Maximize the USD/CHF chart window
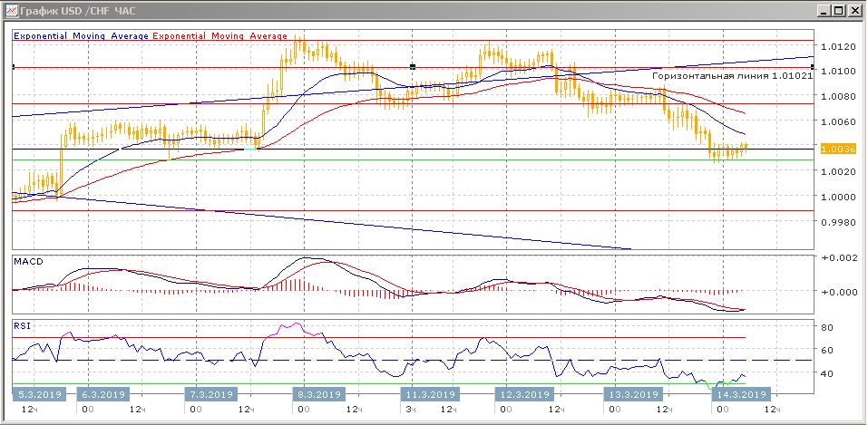 (x=839, y=11)
